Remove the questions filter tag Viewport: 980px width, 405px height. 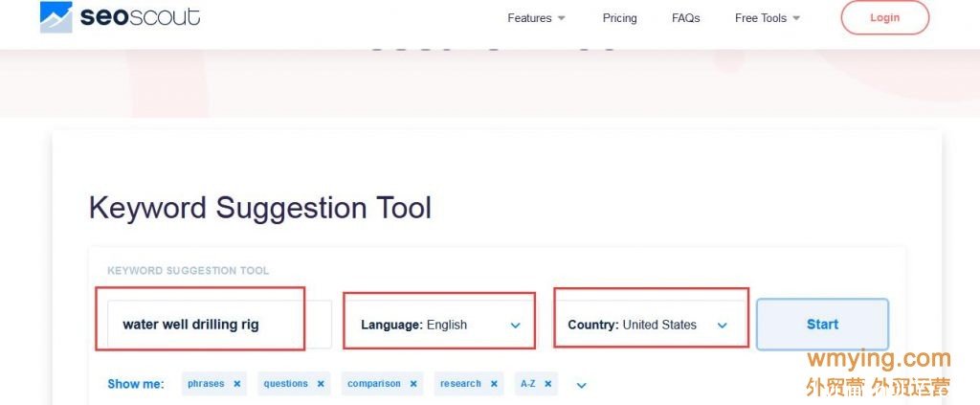(321, 384)
